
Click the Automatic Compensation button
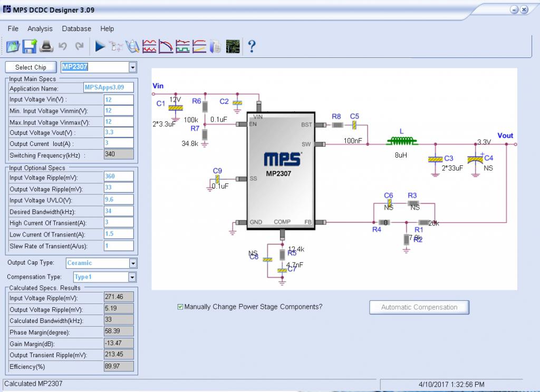tap(419, 307)
